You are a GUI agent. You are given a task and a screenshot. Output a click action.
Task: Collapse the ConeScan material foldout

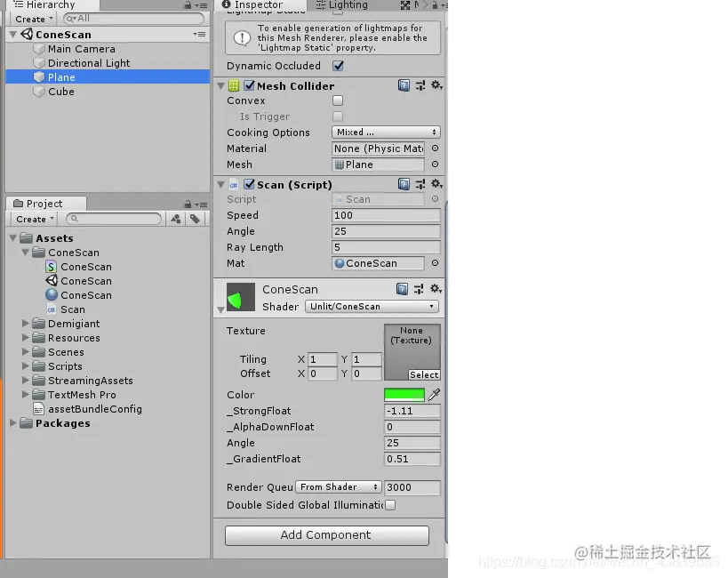(221, 309)
